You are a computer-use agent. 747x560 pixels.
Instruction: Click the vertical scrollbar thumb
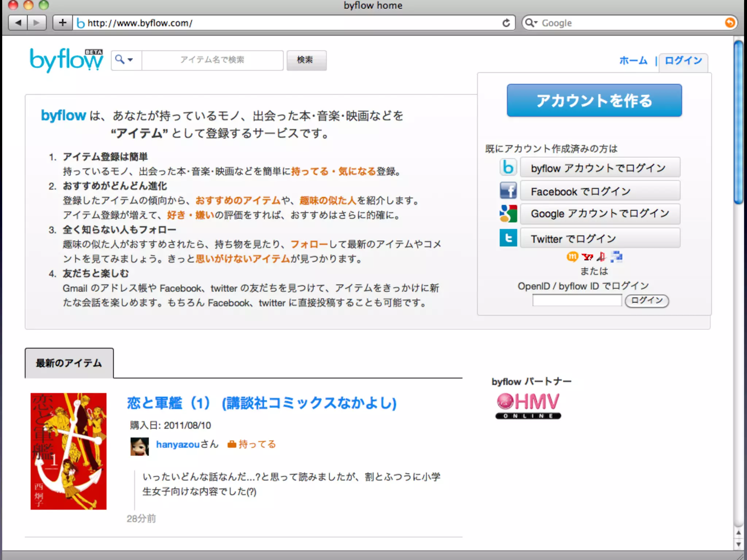click(x=738, y=122)
